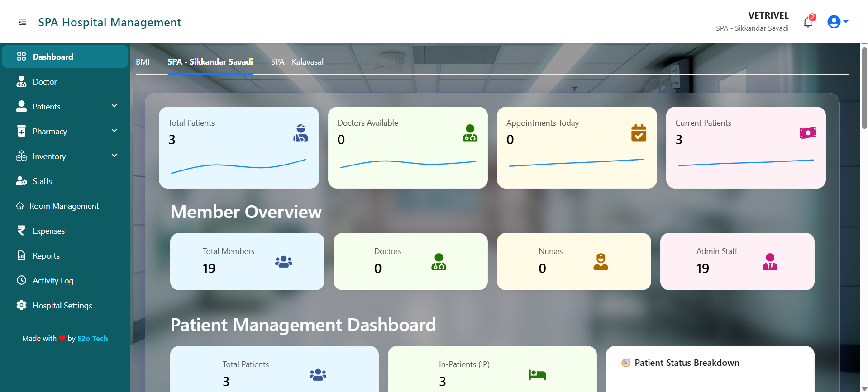Expand the Inventory submenu chevron
868x392 pixels.
point(114,156)
